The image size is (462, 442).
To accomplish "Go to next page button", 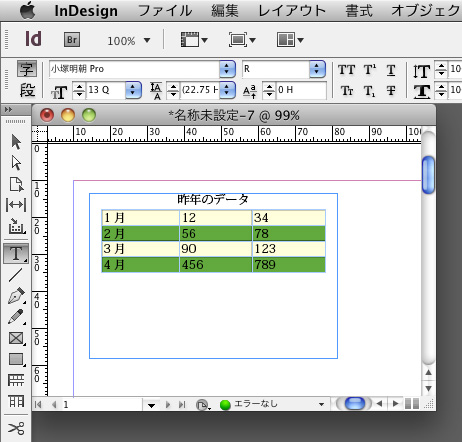I will coord(168,404).
